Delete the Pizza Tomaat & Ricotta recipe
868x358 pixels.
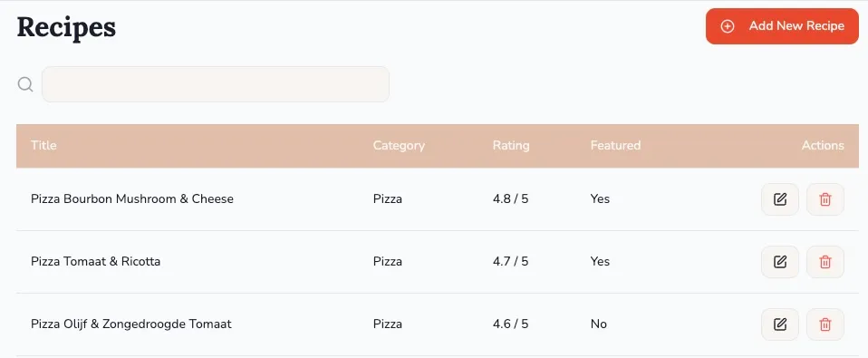(825, 262)
